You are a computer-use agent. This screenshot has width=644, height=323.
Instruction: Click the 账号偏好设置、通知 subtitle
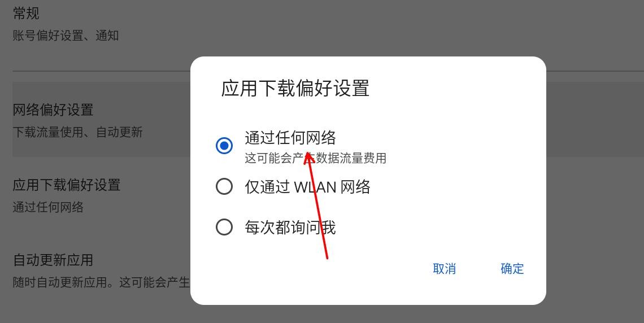(x=66, y=36)
